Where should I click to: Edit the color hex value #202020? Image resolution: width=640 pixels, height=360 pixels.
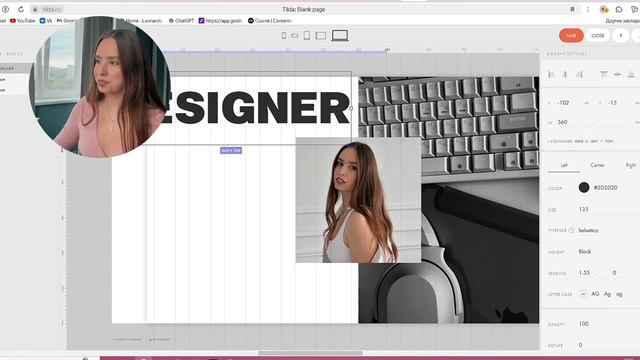[x=605, y=188]
